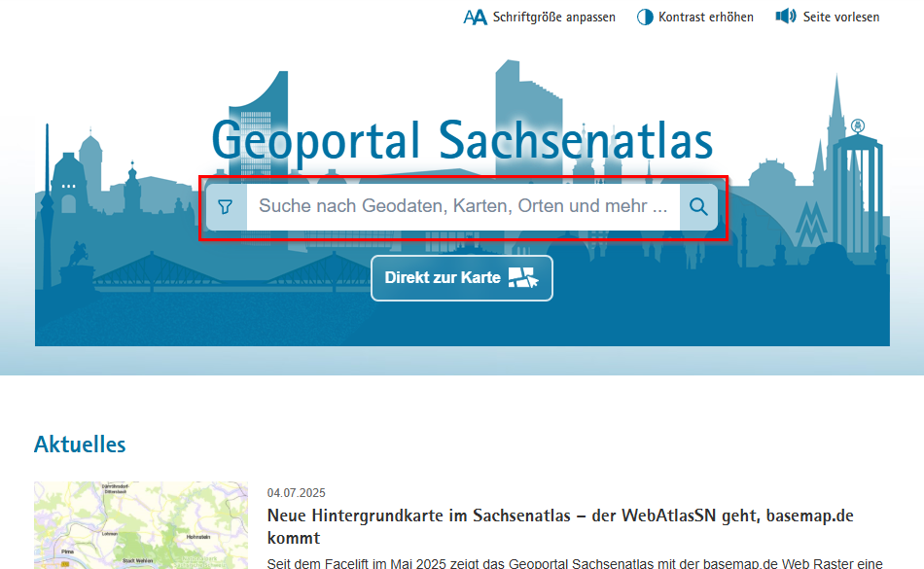Click the speaker icon for Seite vorlesen
924x569 pixels.
[786, 16]
